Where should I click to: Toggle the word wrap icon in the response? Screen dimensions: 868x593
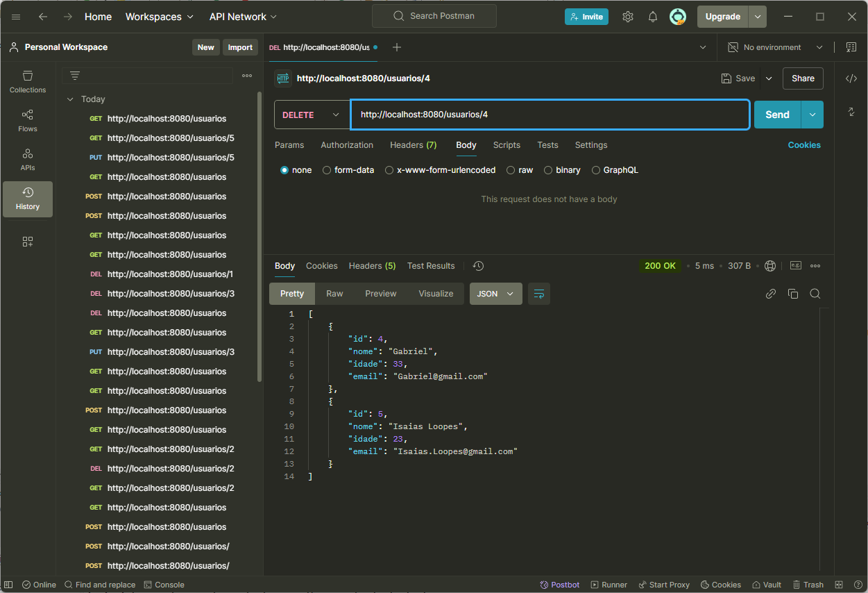click(538, 294)
